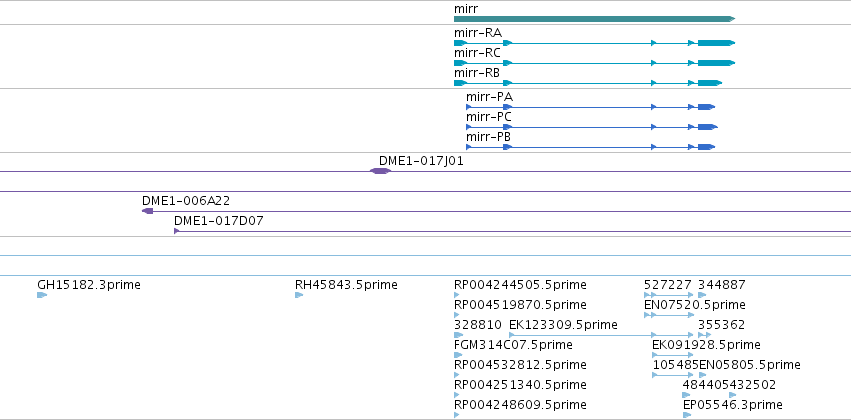Click the GH15182.3prime arrow marker
Screen dimensions: 851x420
click(x=42, y=295)
